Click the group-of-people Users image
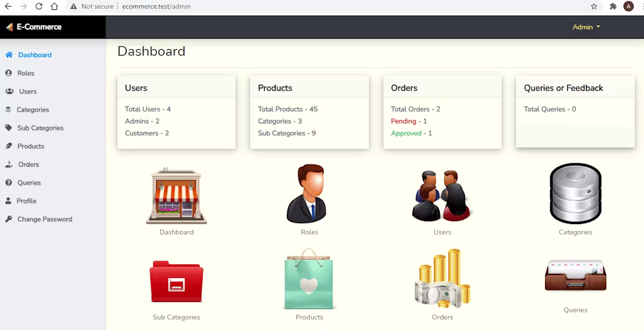This screenshot has height=330, width=644. [442, 196]
